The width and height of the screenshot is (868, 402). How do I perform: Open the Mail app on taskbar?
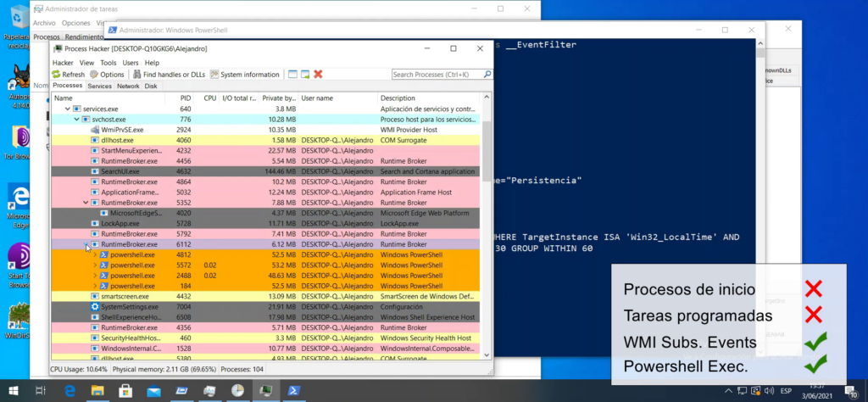point(153,391)
